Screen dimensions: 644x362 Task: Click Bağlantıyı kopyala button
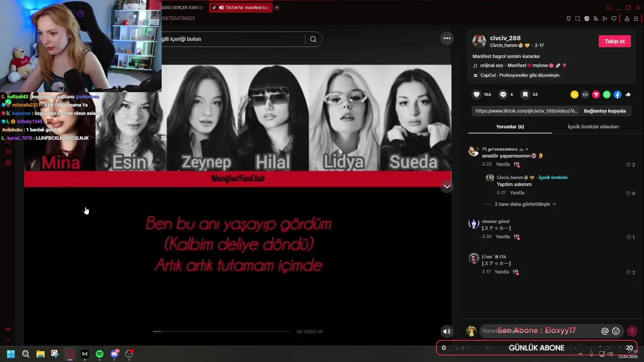(605, 111)
